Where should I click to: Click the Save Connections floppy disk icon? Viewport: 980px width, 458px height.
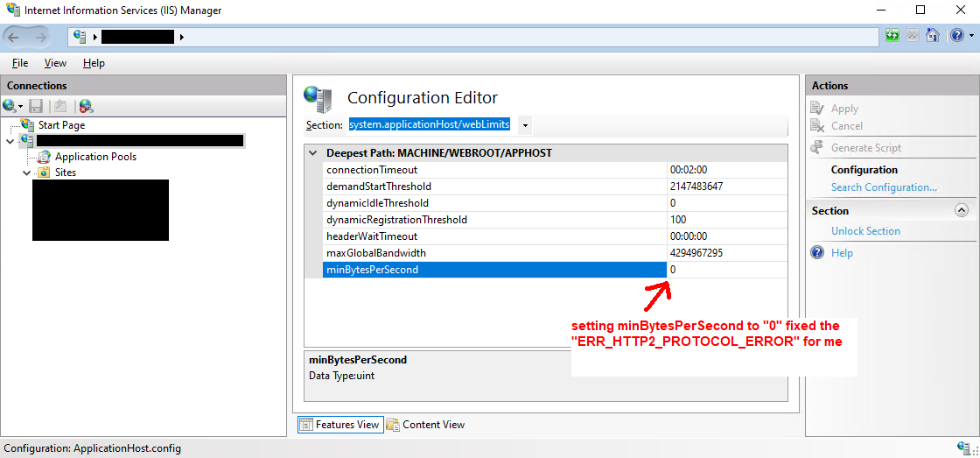point(36,106)
